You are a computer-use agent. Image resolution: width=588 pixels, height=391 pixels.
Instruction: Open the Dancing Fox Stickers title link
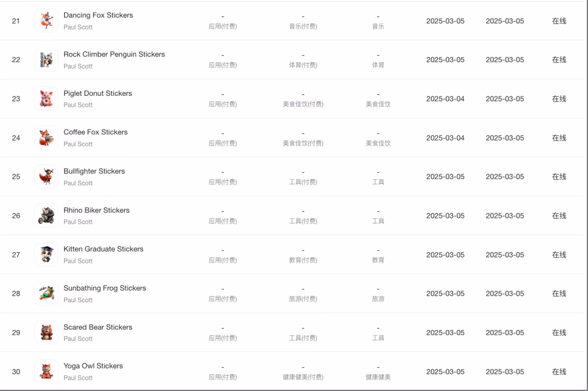click(x=98, y=15)
